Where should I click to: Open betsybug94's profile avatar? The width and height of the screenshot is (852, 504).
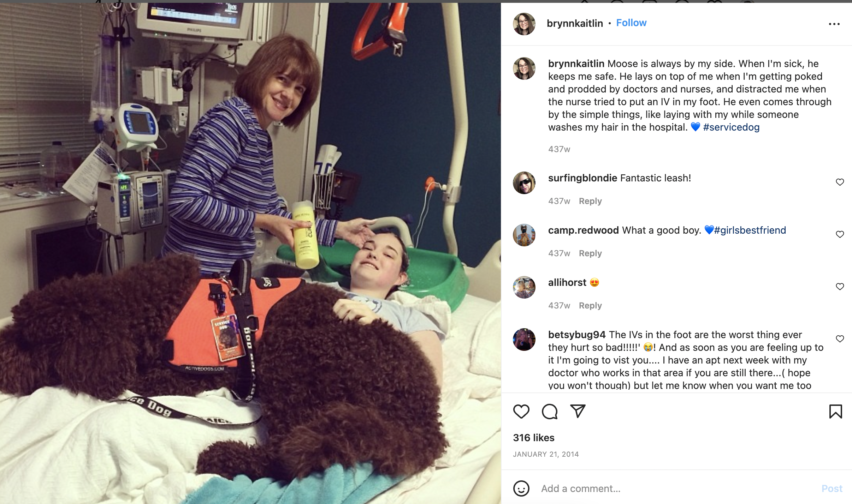point(524,340)
